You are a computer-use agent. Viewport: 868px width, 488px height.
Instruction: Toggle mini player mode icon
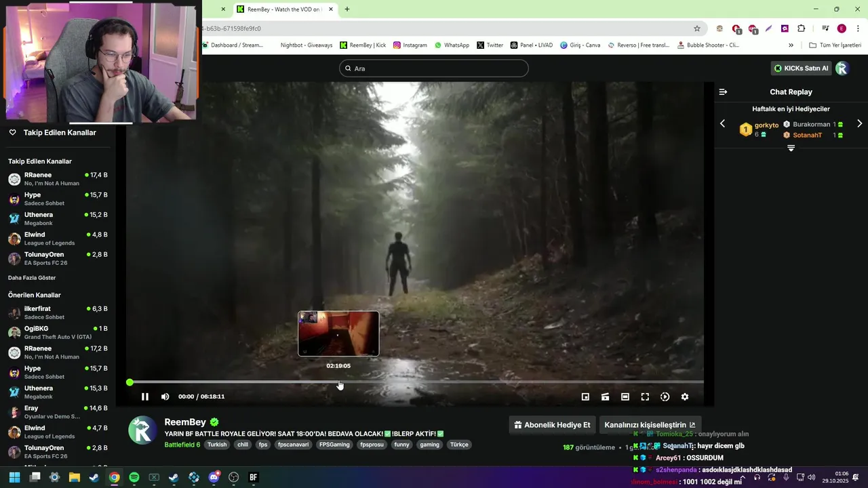(x=585, y=396)
